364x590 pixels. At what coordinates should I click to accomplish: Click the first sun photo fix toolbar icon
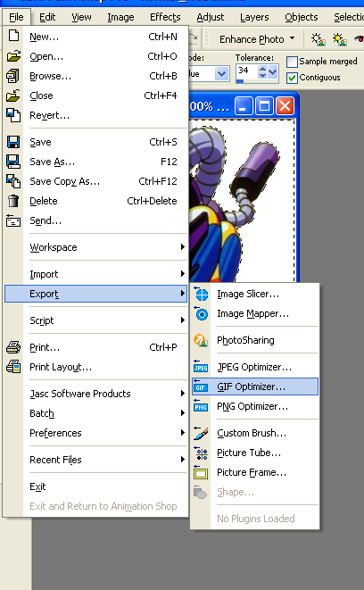pos(318,39)
